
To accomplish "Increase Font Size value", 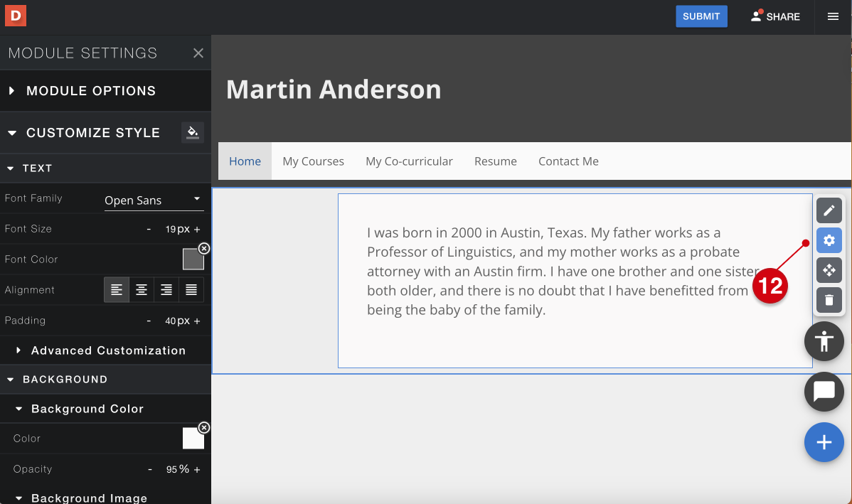I will (197, 229).
